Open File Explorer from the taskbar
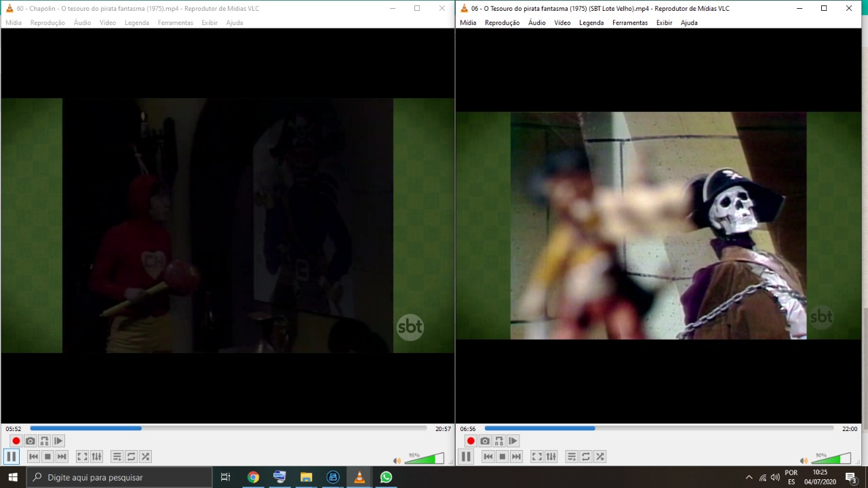Image resolution: width=868 pixels, height=488 pixels. tap(306, 477)
